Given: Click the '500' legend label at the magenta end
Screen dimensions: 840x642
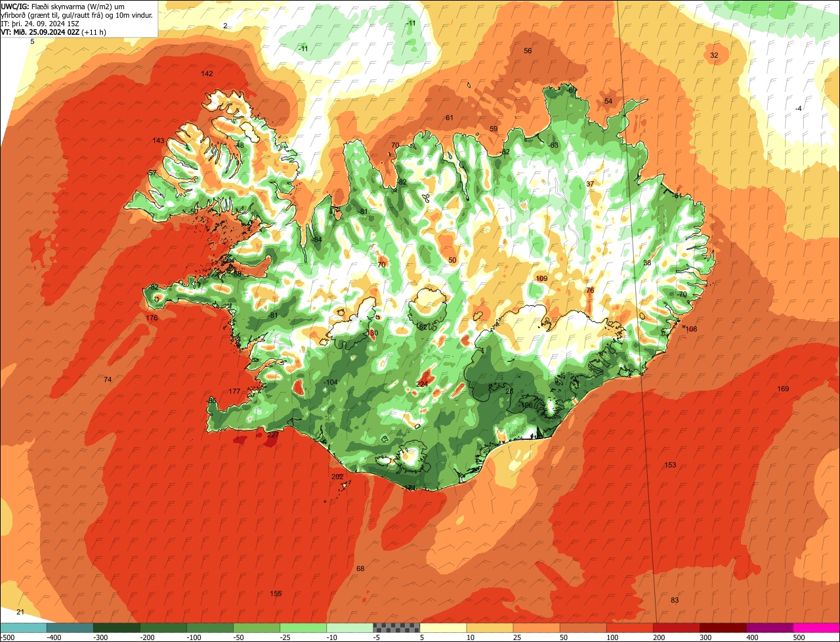Looking at the screenshot, I should [x=798, y=637].
